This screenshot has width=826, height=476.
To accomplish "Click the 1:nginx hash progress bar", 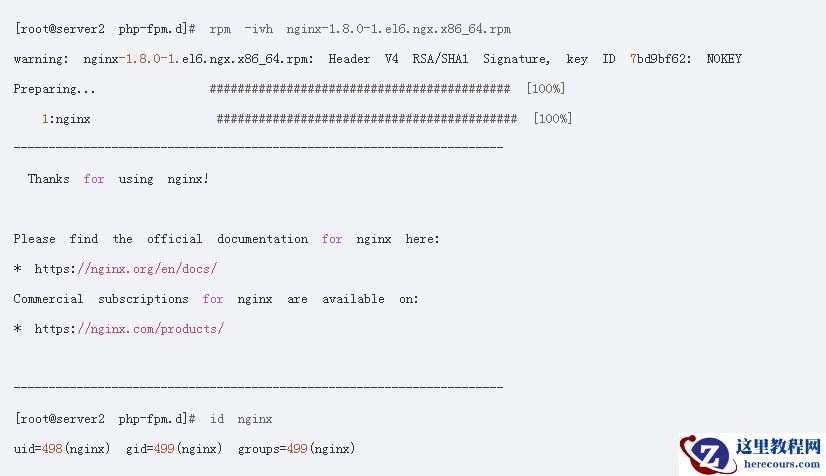I will click(367, 119).
